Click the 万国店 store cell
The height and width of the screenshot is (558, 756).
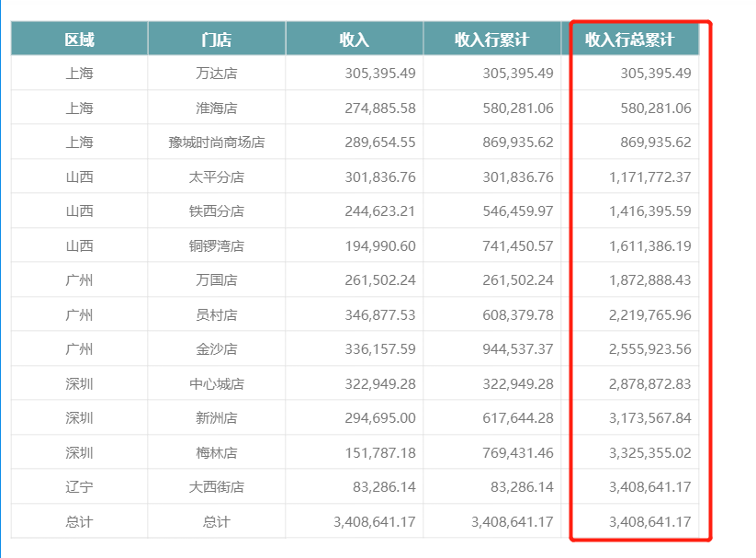217,280
